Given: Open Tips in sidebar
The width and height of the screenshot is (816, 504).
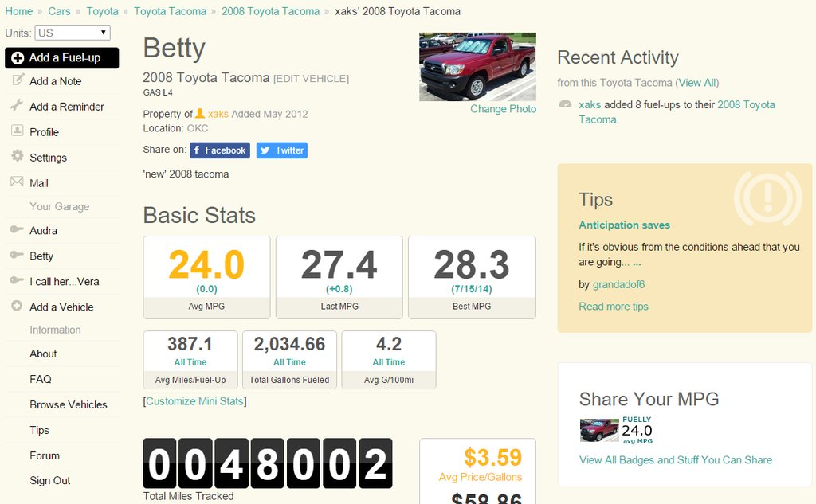Looking at the screenshot, I should pos(39,430).
